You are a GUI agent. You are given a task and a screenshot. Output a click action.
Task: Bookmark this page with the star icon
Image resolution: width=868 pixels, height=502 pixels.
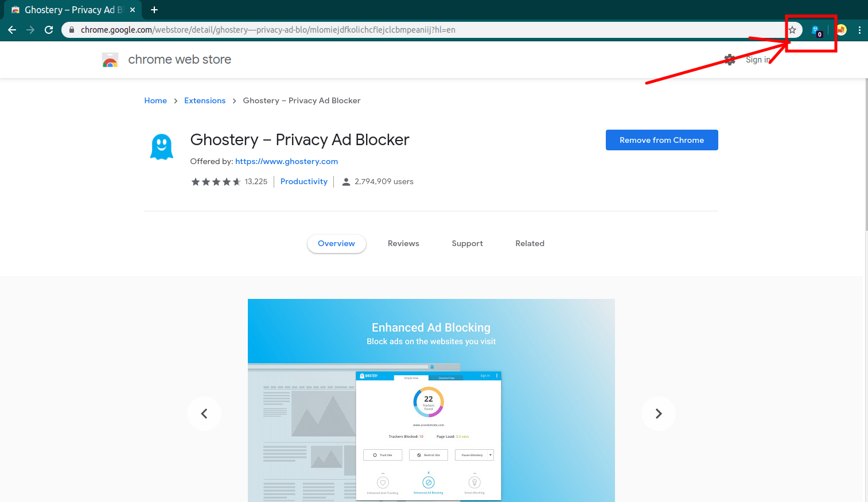click(x=792, y=30)
